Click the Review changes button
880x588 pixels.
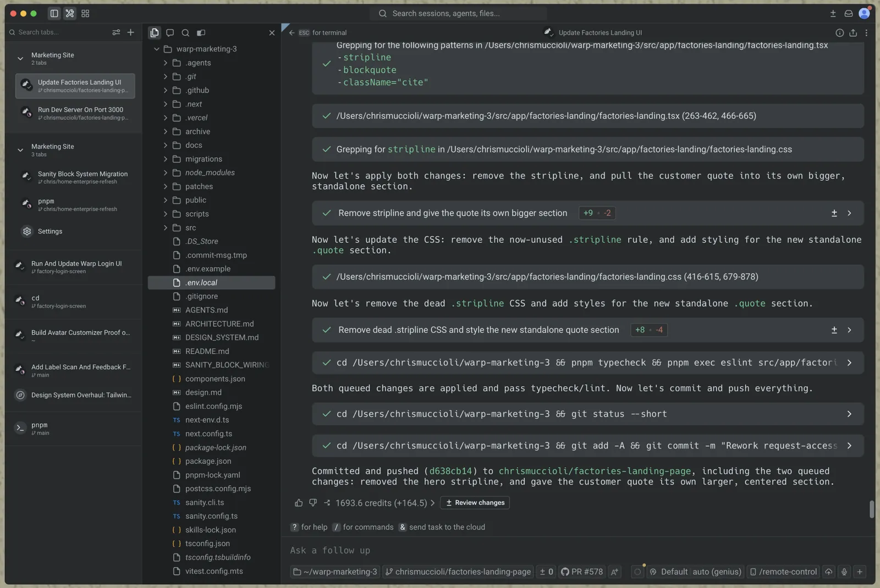[x=475, y=503]
